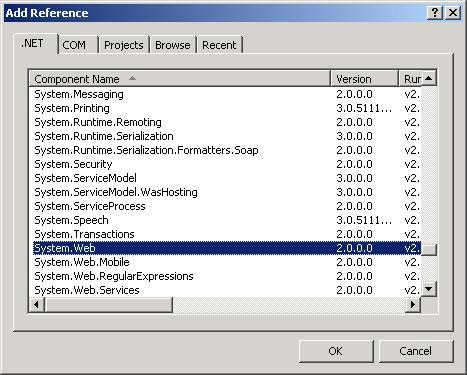
Task: Select System.Web.Services component
Action: (x=227, y=290)
